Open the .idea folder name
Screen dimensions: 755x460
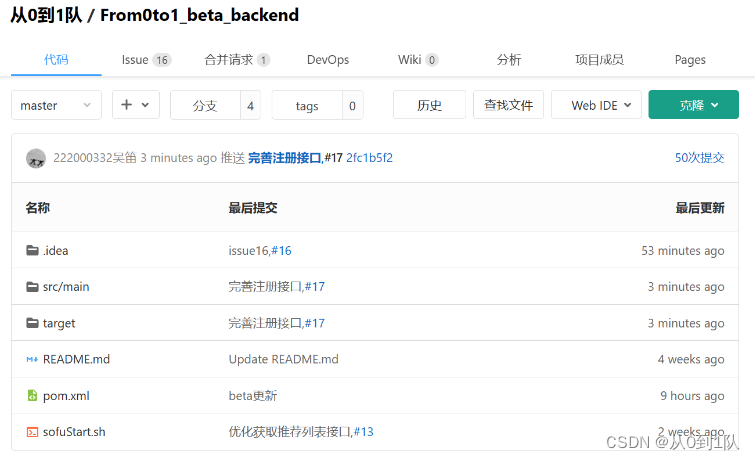coord(55,250)
